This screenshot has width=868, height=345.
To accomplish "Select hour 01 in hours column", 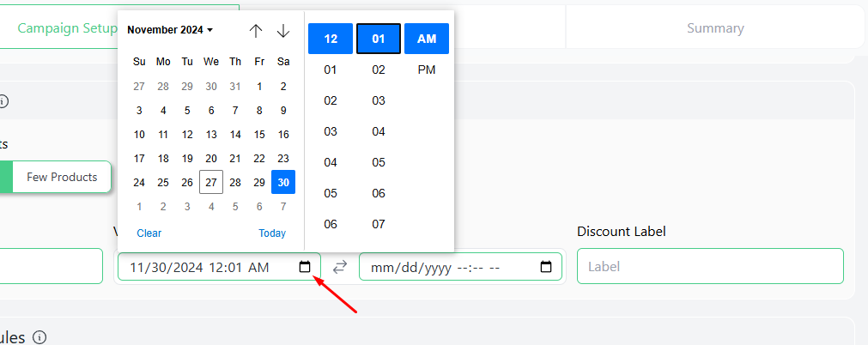I will [331, 70].
